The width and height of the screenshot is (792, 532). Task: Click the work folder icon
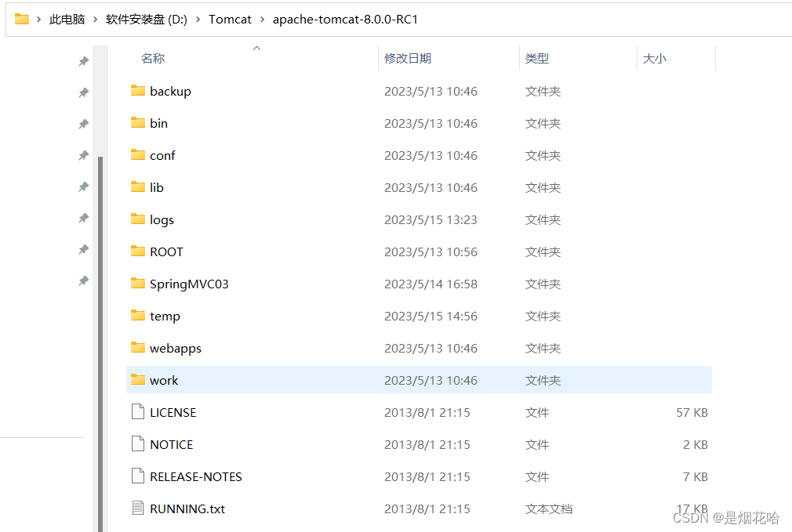pyautogui.click(x=138, y=379)
